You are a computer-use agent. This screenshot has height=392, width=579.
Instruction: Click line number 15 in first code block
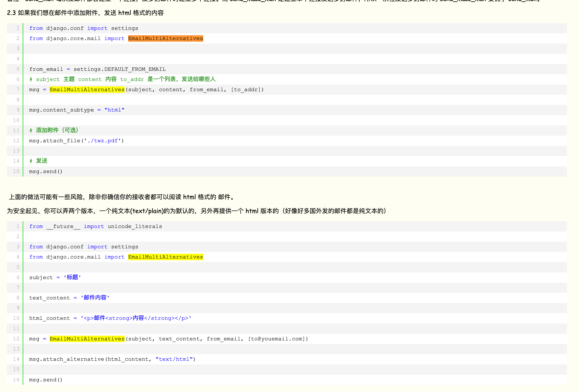pyautogui.click(x=16, y=171)
